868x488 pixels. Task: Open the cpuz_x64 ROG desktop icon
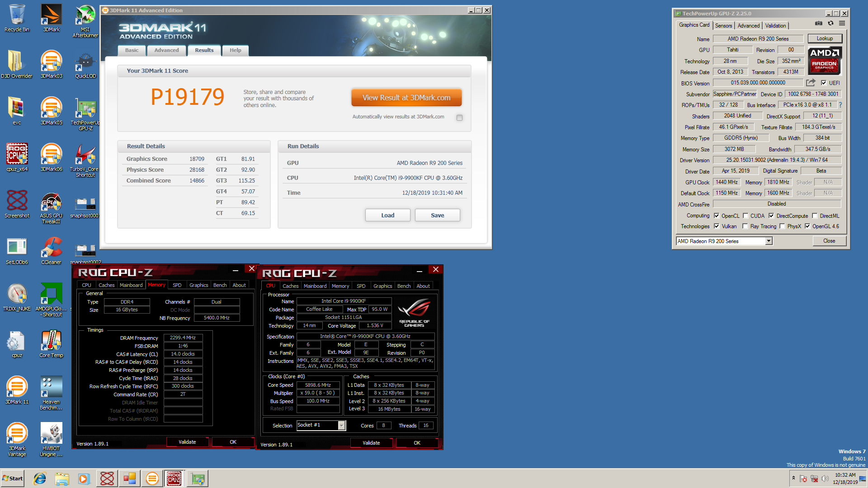(x=17, y=157)
